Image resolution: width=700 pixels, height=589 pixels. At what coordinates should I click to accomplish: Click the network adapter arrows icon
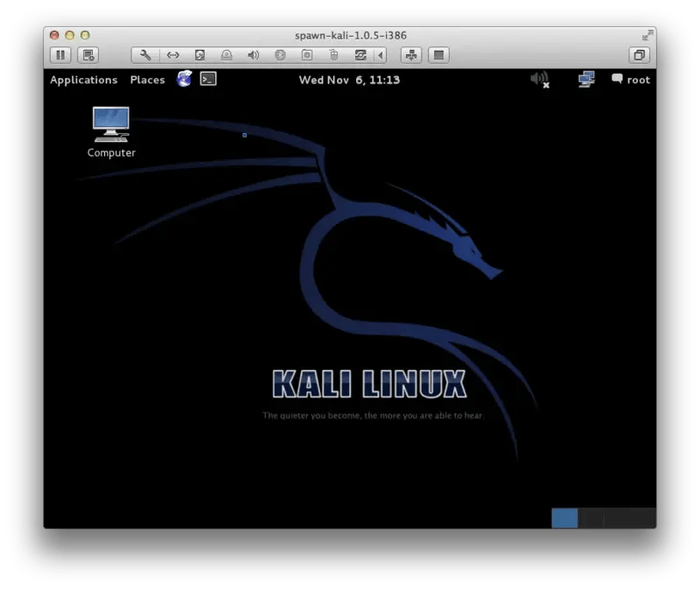[173, 55]
